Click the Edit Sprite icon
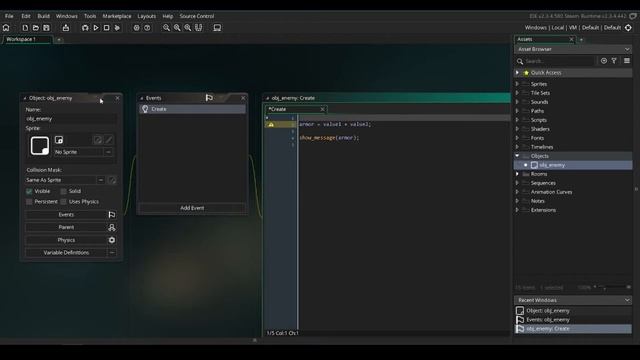The image size is (640, 360). pyautogui.click(x=98, y=140)
